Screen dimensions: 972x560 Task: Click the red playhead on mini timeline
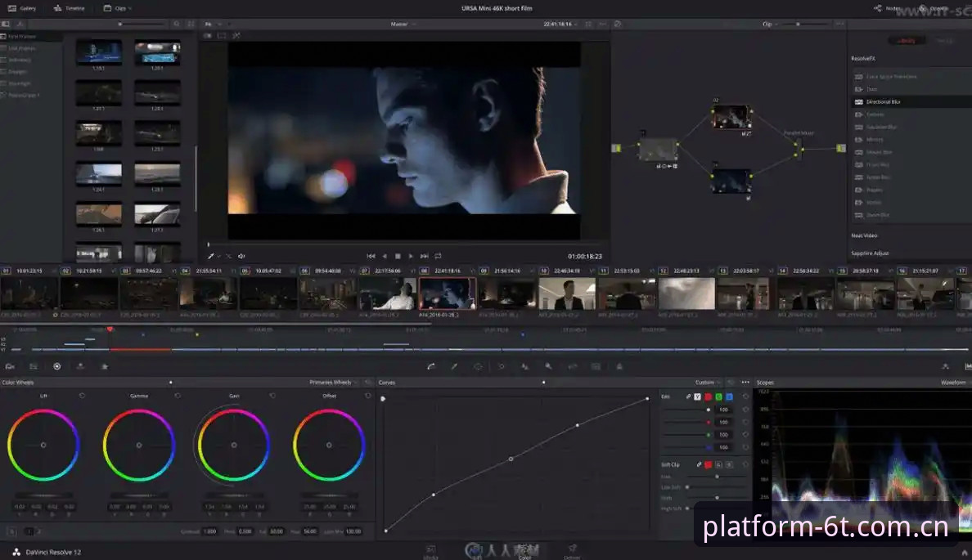(110, 329)
